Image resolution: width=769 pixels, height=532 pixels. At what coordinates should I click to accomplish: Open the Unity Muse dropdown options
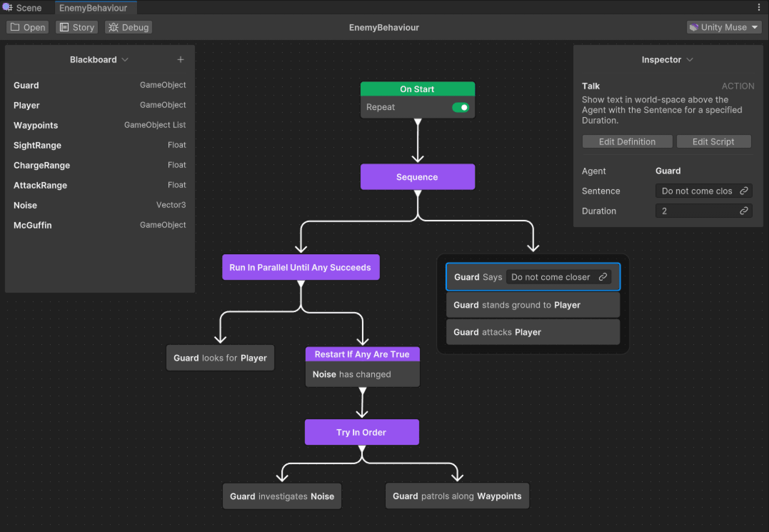click(757, 27)
